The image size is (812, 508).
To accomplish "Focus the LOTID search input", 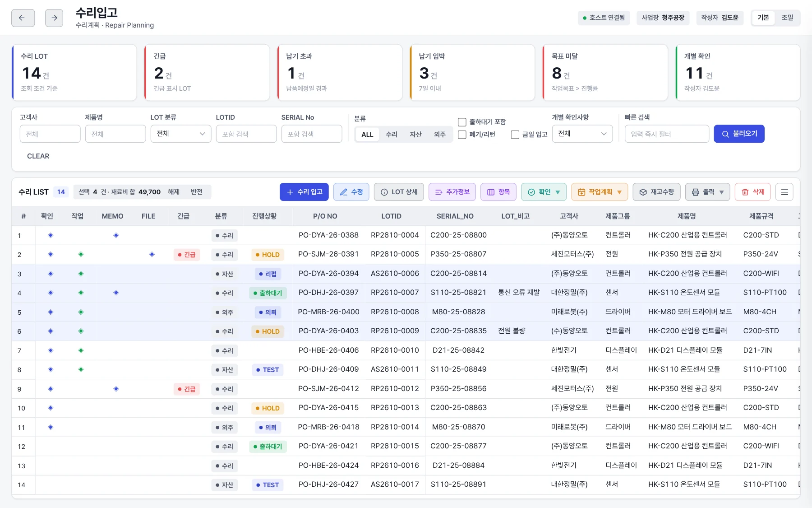I will (x=246, y=134).
